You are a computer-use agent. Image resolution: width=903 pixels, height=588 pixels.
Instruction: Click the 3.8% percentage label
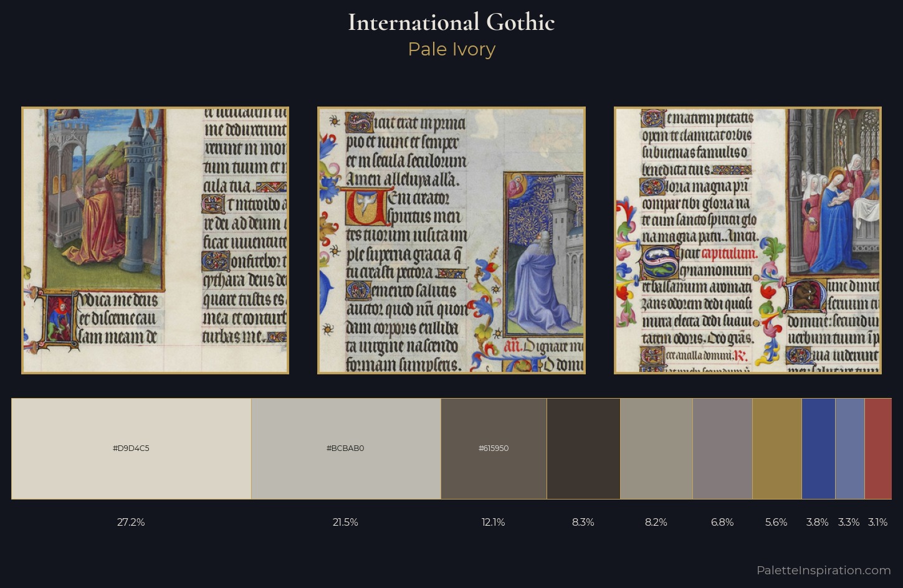818,522
